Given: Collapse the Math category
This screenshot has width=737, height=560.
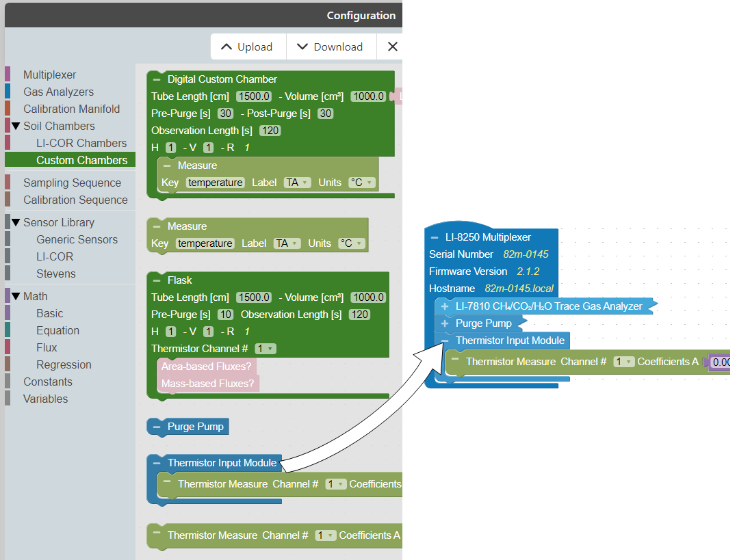Looking at the screenshot, I should coord(16,297).
